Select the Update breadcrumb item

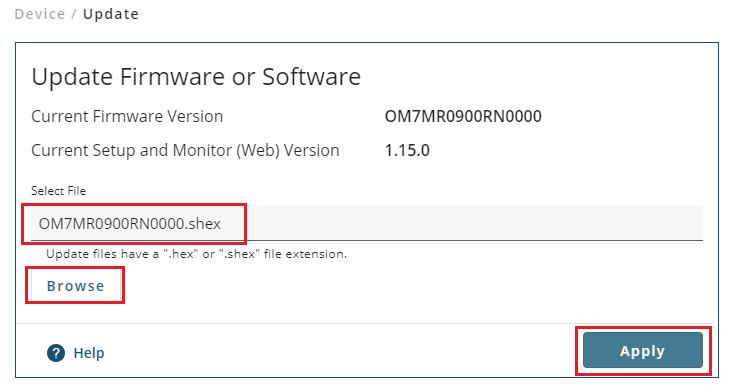pos(111,14)
